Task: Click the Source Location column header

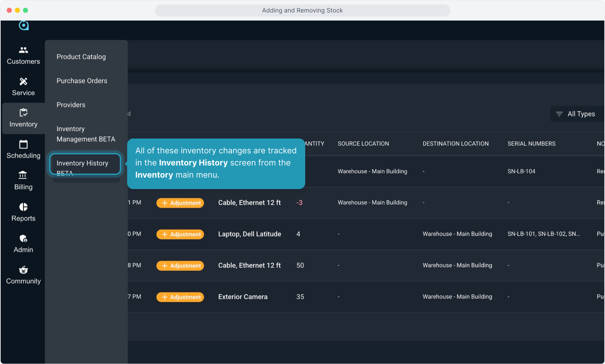Action: click(x=363, y=144)
